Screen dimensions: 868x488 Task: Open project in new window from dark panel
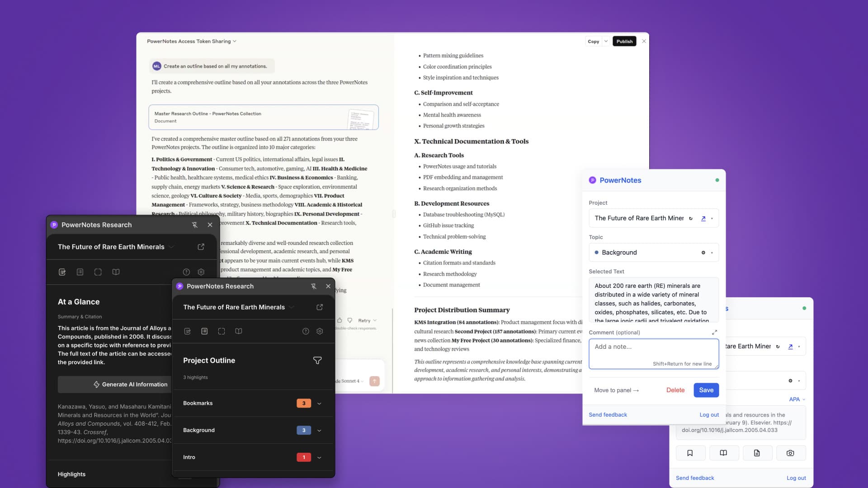[x=320, y=307]
